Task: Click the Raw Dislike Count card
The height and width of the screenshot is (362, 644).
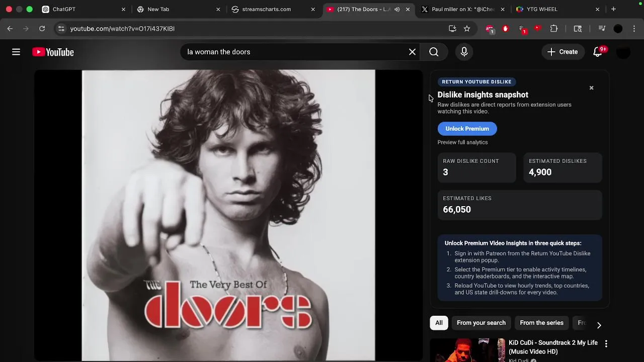Action: click(476, 167)
